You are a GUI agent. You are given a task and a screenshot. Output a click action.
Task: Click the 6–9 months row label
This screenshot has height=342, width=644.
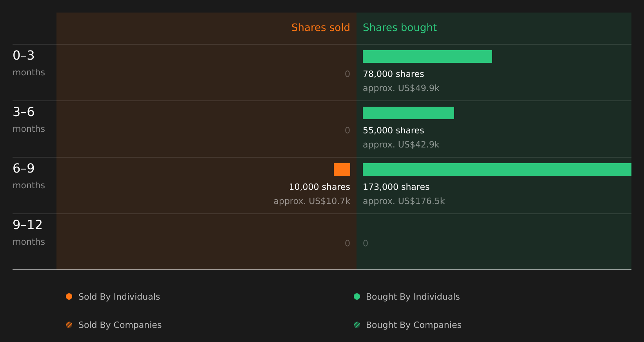click(29, 176)
